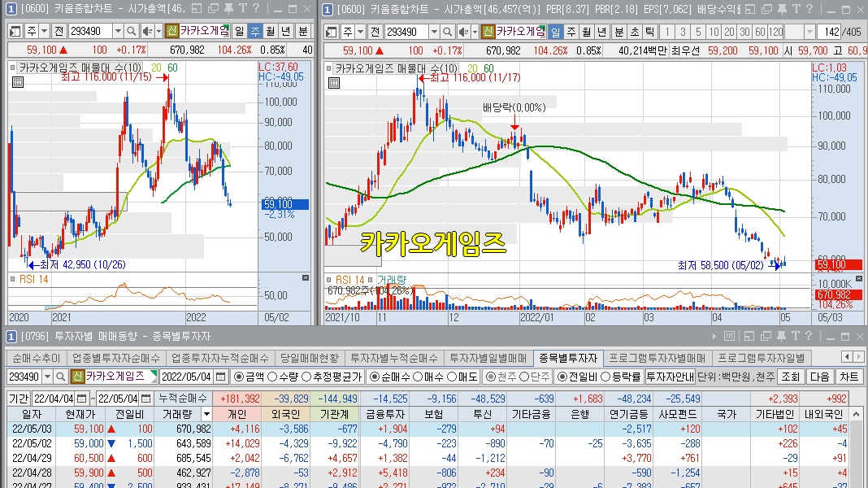
Task: Select 수량 quantity radio option
Action: pyautogui.click(x=272, y=377)
